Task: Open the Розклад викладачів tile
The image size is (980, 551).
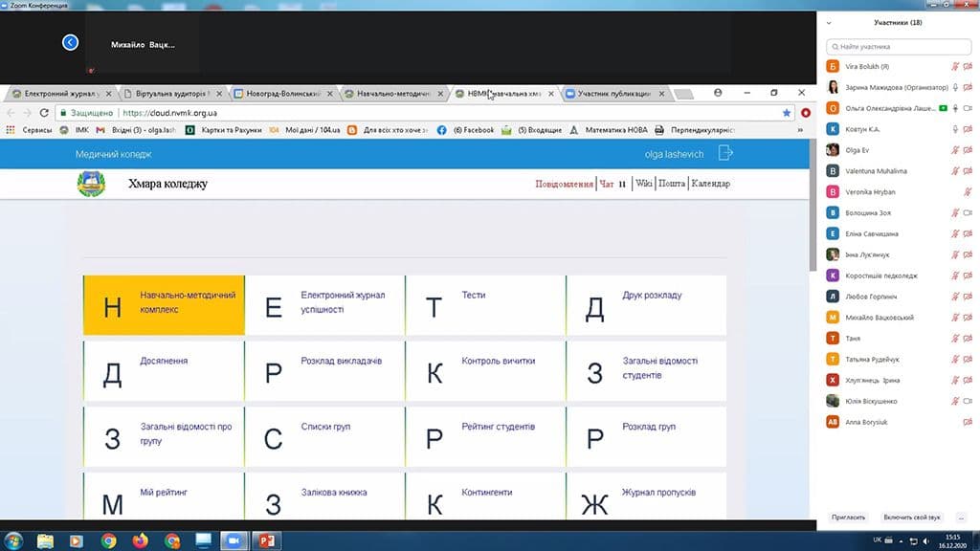Action: coord(324,371)
